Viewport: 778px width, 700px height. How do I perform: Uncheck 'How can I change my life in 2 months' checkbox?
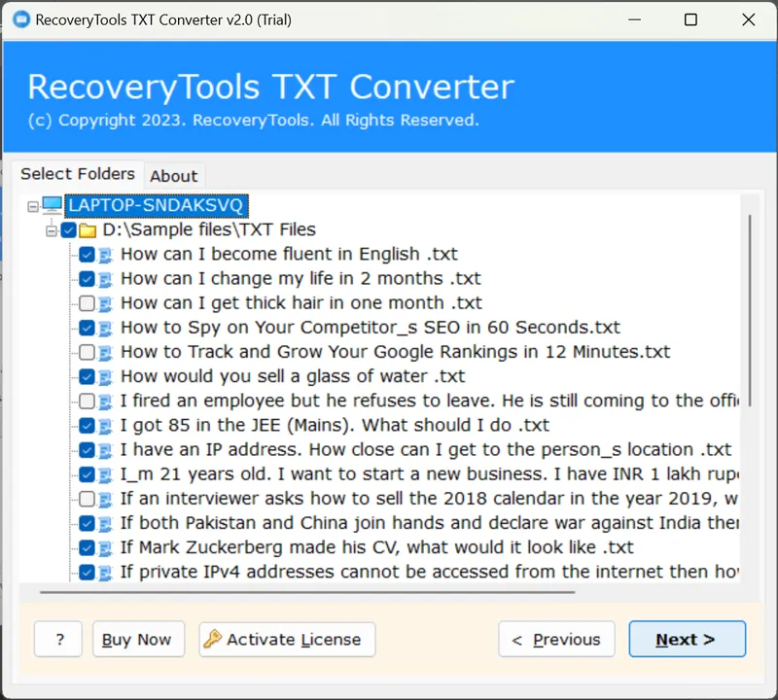[x=87, y=279]
